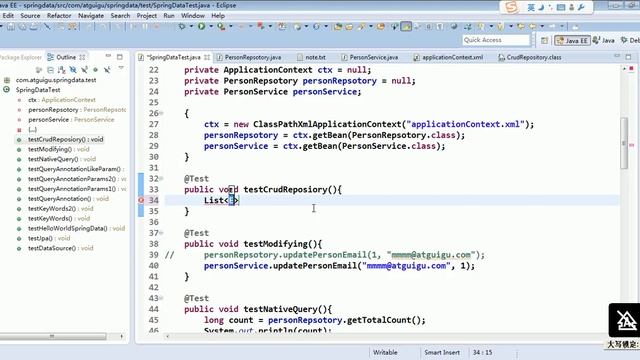Switch to Java perspective
640x360 pixels.
coord(604,40)
